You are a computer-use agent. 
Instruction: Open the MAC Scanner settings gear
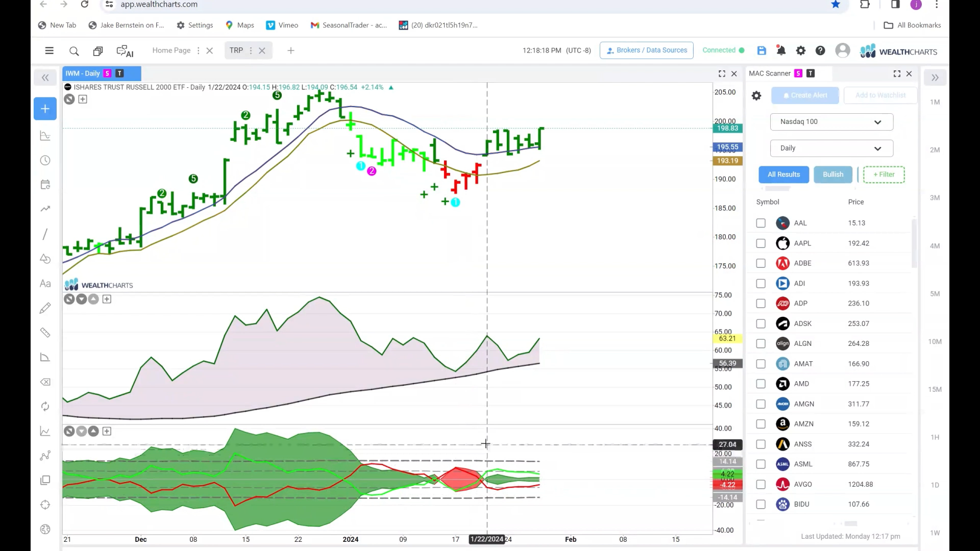756,95
